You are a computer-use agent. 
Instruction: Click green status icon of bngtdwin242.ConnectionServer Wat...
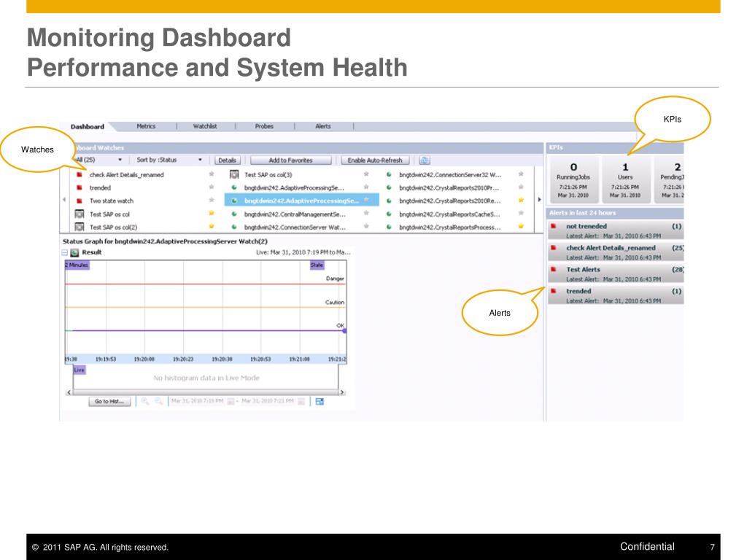(x=234, y=227)
